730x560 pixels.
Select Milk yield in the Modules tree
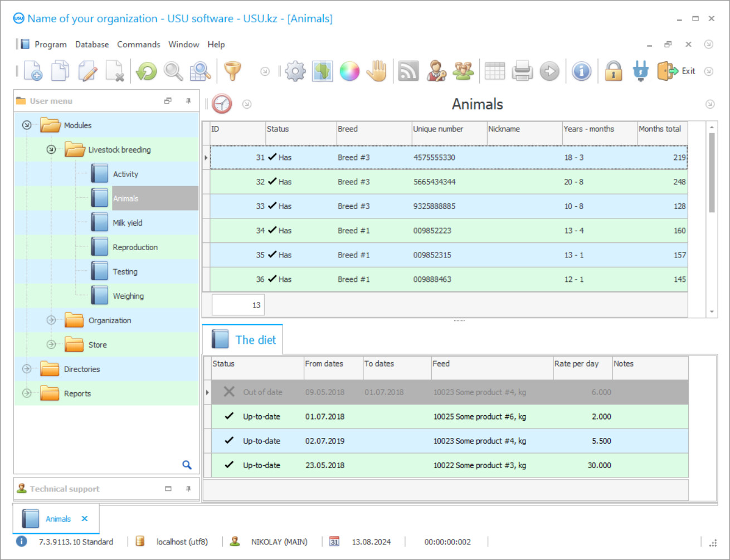[127, 222]
